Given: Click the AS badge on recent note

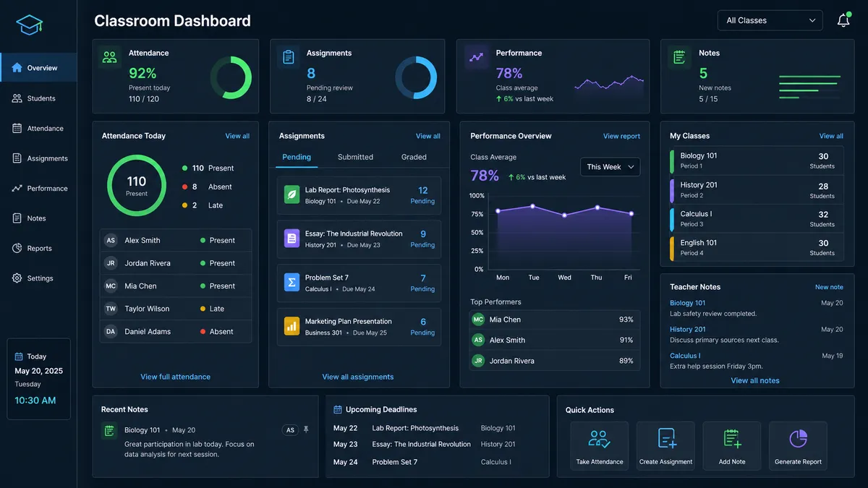Looking at the screenshot, I should 290,430.
